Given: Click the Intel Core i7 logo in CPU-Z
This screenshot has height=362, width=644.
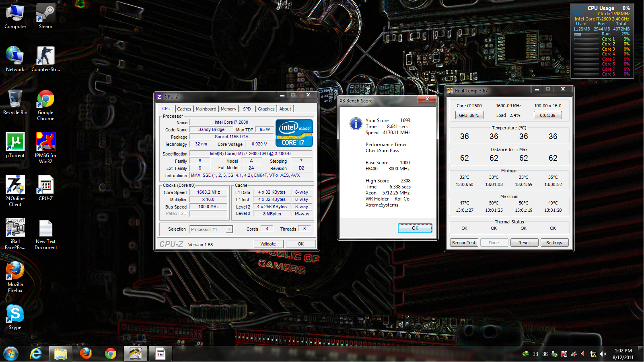Looking at the screenshot, I should pyautogui.click(x=294, y=133).
